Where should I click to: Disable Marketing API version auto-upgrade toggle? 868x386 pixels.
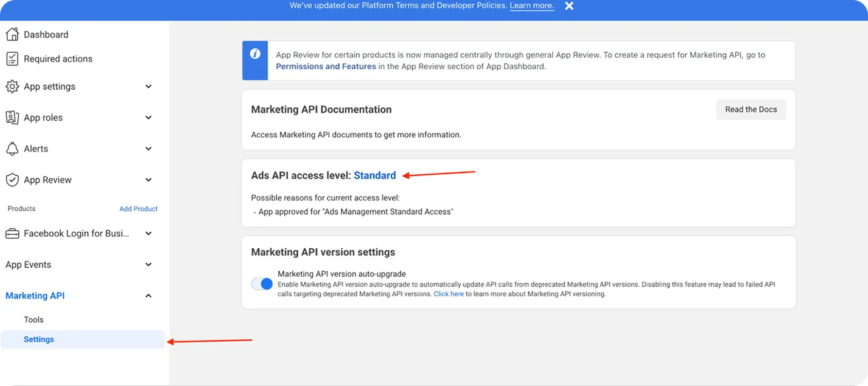262,284
